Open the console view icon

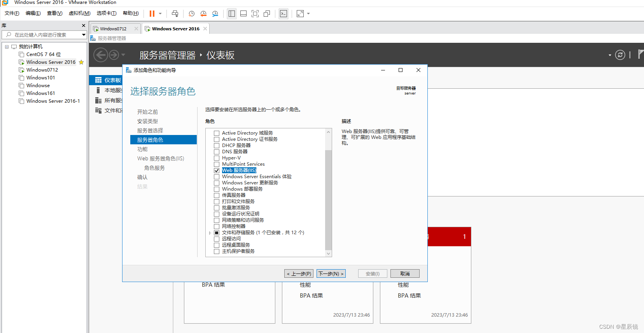click(x=283, y=14)
